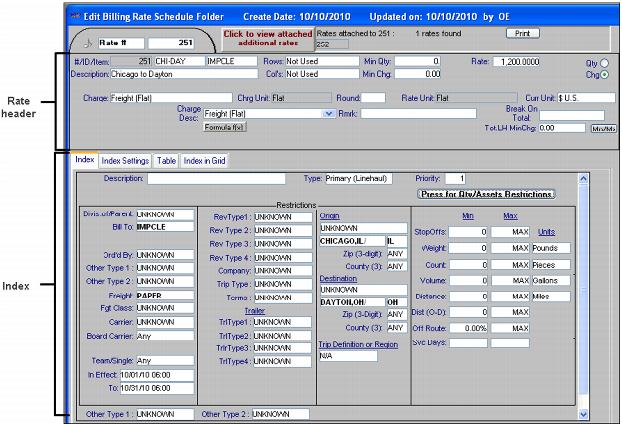The width and height of the screenshot is (622, 424).
Task: Click the Weight Min field
Action: click(468, 248)
